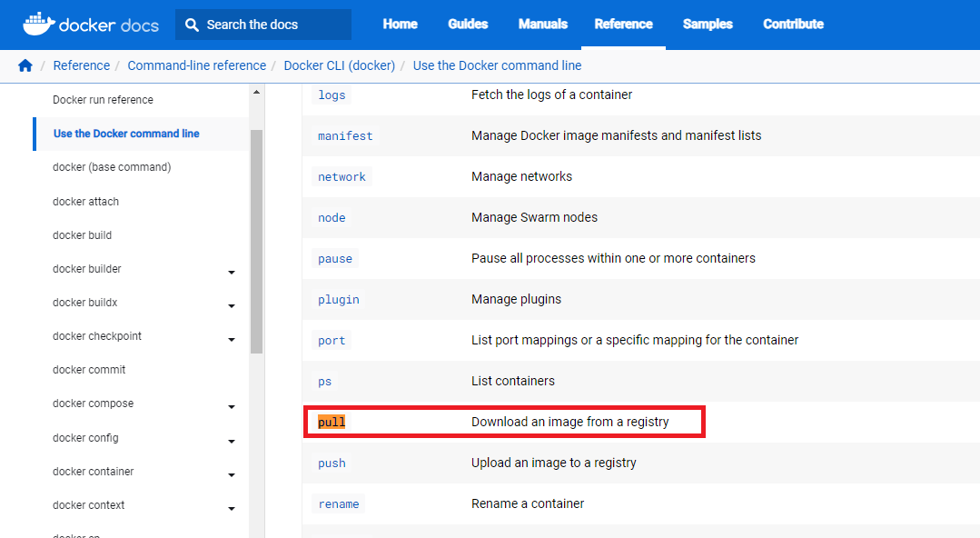Open the Manuals nav tab
This screenshot has height=538, width=980.
542,25
